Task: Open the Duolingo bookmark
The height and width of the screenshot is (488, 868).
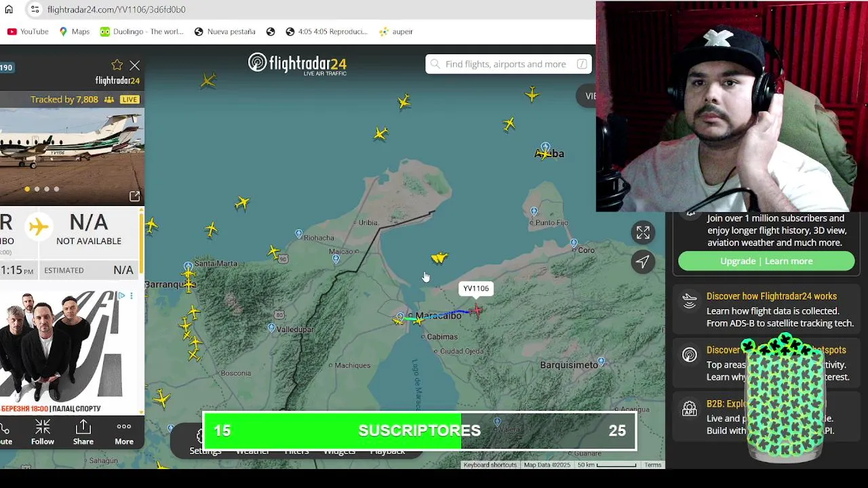Action: coord(142,31)
